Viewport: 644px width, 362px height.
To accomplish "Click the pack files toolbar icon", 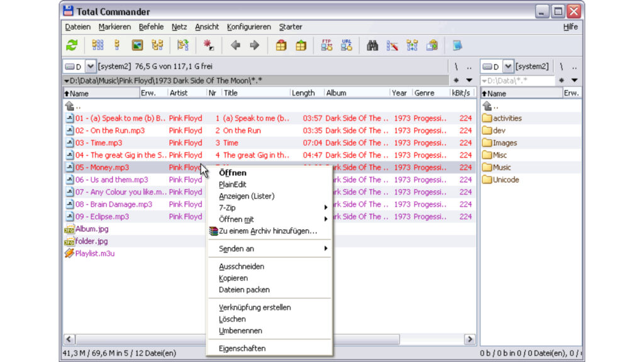I will click(x=281, y=45).
